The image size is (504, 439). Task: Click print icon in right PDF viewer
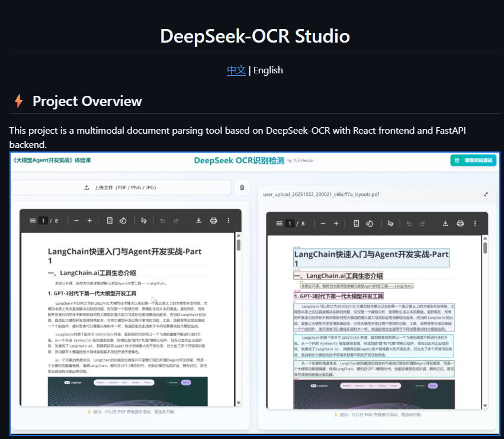[460, 224]
